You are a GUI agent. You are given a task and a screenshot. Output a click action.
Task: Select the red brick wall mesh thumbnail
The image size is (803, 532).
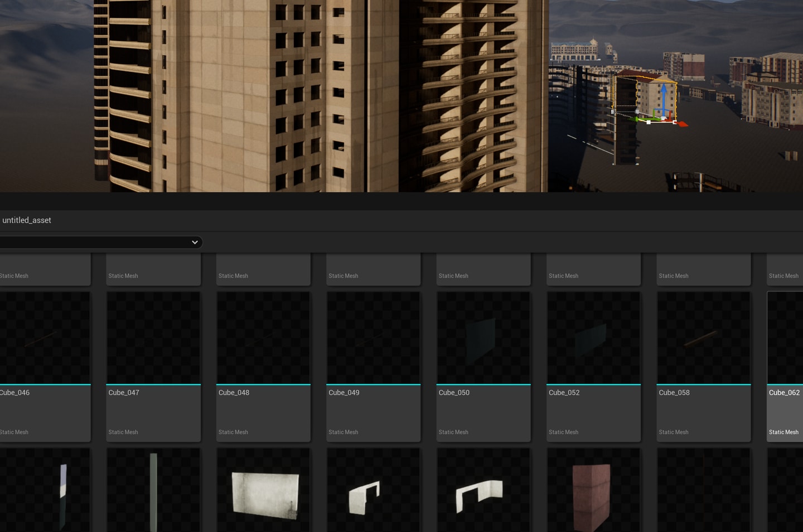click(594, 490)
